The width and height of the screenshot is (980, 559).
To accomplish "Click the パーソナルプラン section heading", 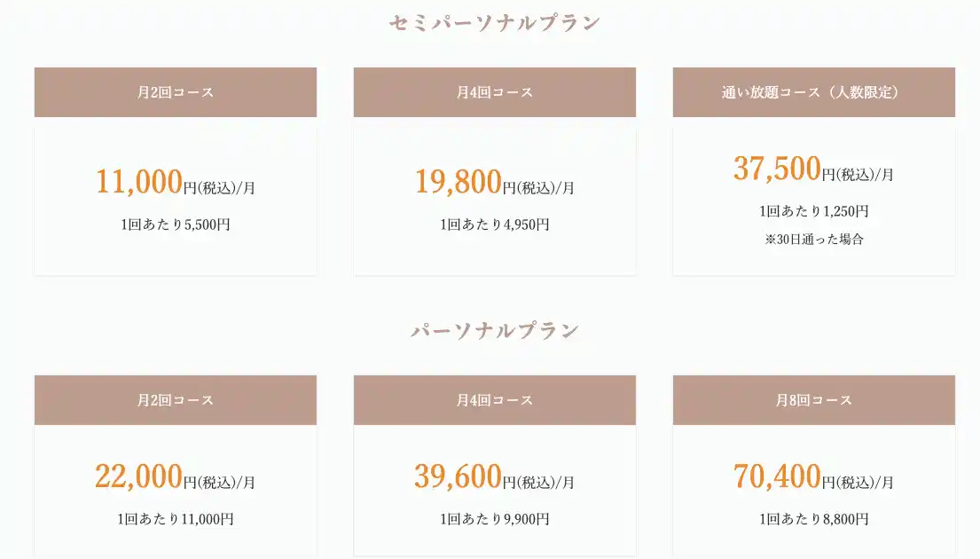I will [494, 331].
